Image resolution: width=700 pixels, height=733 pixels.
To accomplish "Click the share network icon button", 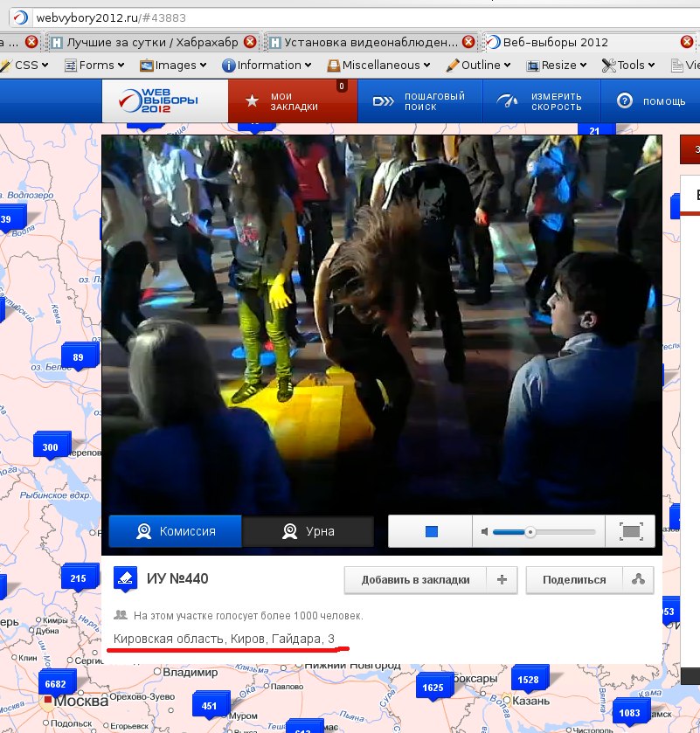I will pyautogui.click(x=638, y=579).
